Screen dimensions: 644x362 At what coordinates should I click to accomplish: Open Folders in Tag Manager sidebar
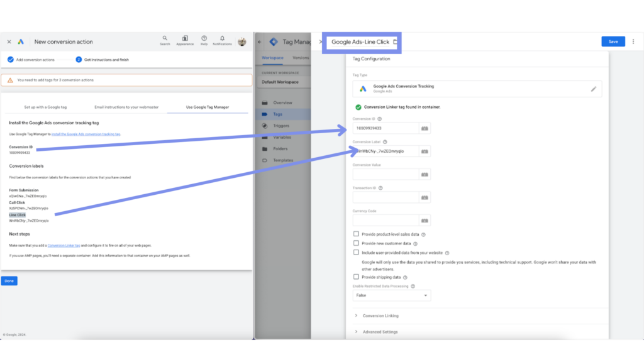[x=280, y=148]
